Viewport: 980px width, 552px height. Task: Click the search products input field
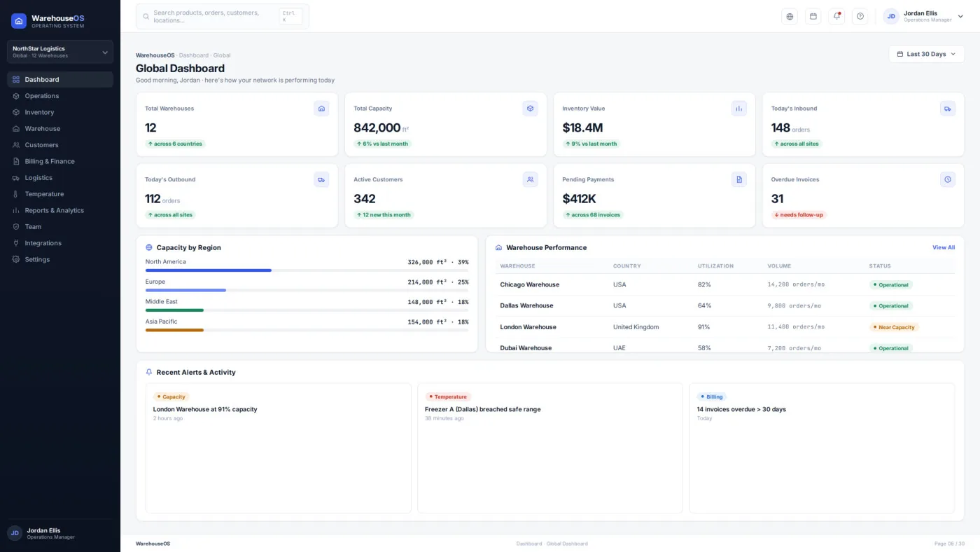click(223, 16)
